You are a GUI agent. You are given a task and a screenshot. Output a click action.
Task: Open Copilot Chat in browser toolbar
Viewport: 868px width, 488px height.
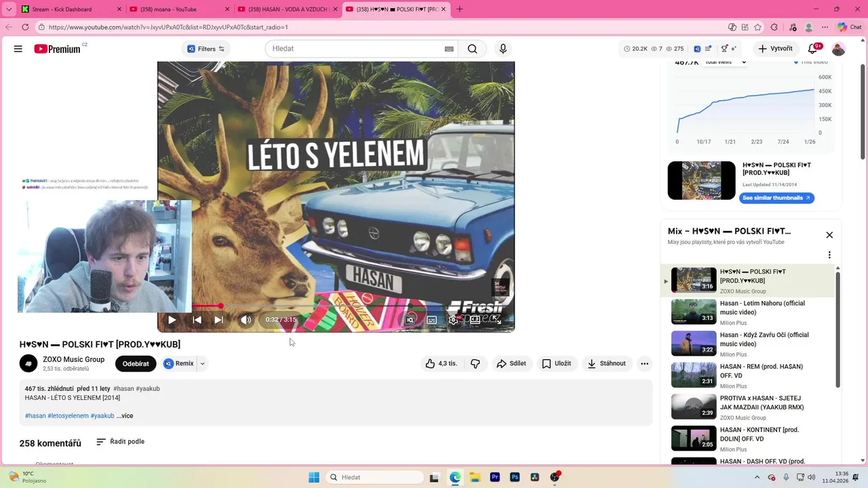coord(850,27)
